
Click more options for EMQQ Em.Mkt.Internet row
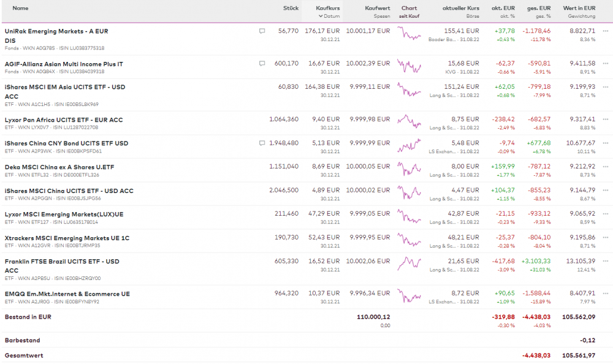[606, 294]
